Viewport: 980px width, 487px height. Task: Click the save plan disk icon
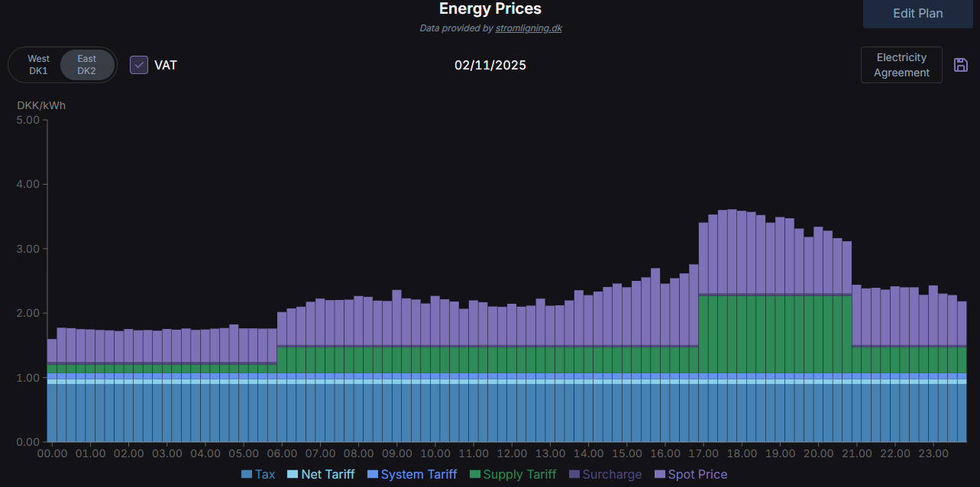[961, 65]
